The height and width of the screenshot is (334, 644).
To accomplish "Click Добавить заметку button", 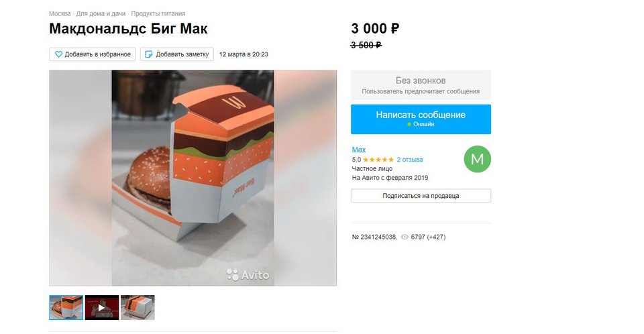I will coord(177,54).
